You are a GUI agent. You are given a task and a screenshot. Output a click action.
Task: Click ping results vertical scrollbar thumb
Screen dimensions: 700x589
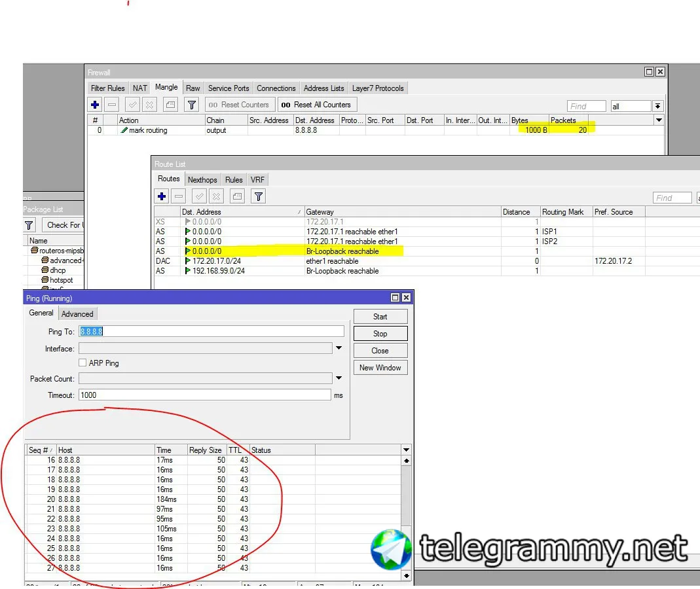point(406,495)
